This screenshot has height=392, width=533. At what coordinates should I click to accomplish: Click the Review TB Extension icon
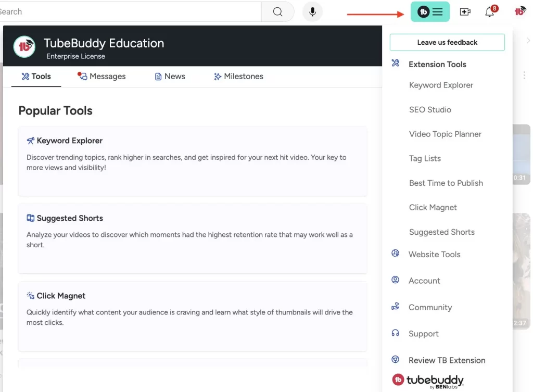click(x=395, y=359)
